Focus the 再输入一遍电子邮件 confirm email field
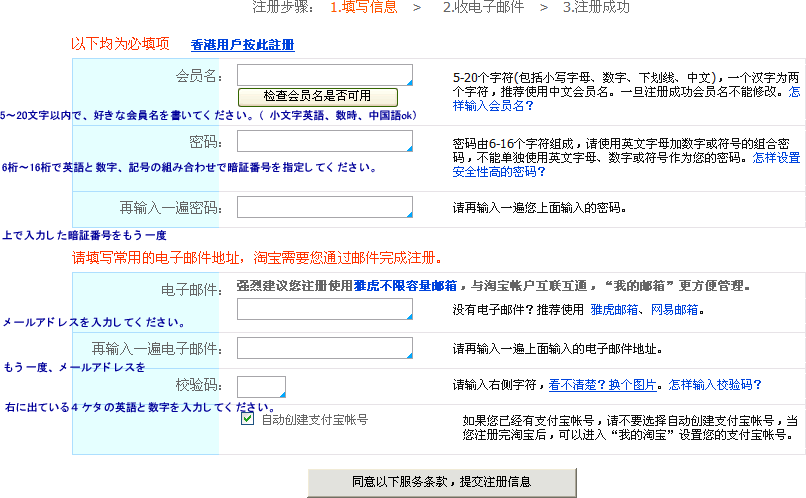806x498 pixels. point(324,348)
